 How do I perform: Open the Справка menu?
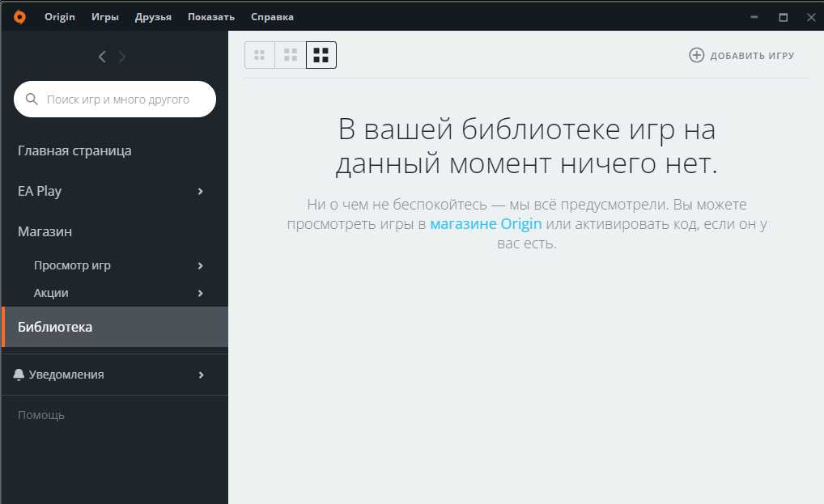coord(272,17)
